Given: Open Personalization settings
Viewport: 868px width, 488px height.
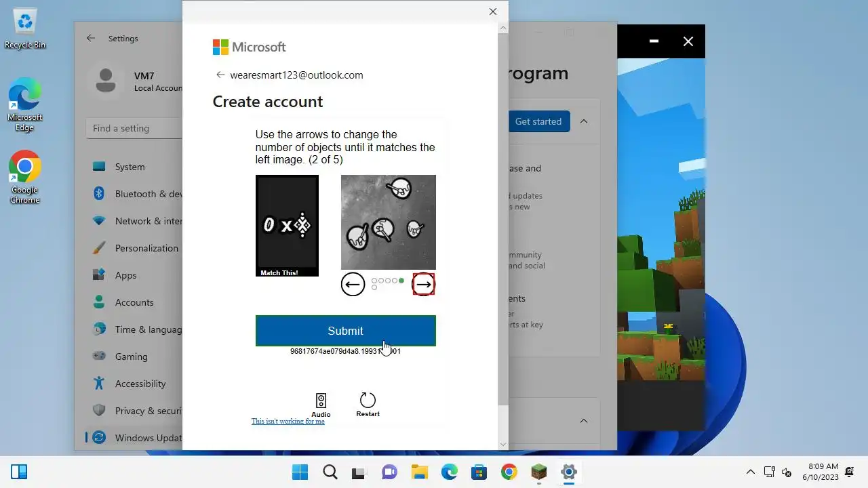Looking at the screenshot, I should tap(134, 248).
